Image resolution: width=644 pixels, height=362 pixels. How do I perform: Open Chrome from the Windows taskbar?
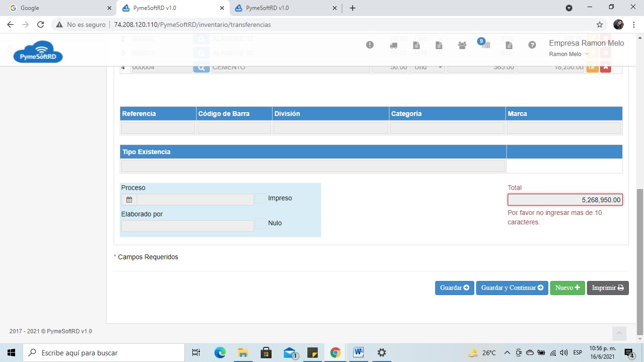[x=335, y=353]
